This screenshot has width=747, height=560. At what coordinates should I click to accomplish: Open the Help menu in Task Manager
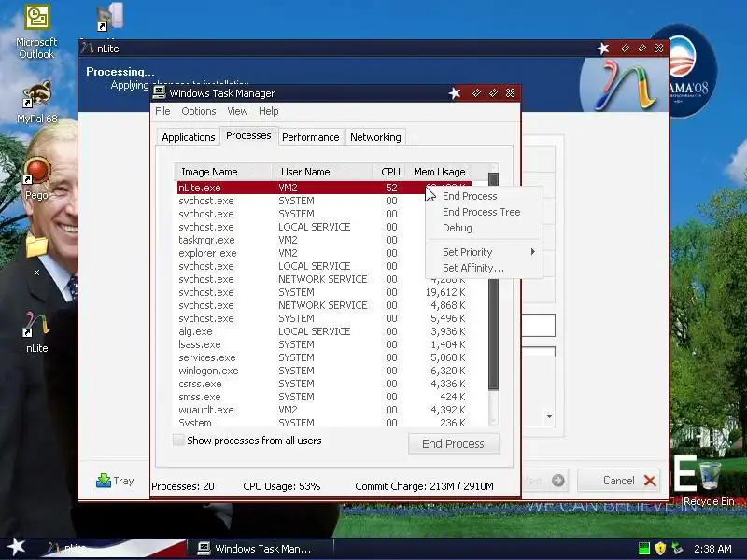click(x=269, y=111)
